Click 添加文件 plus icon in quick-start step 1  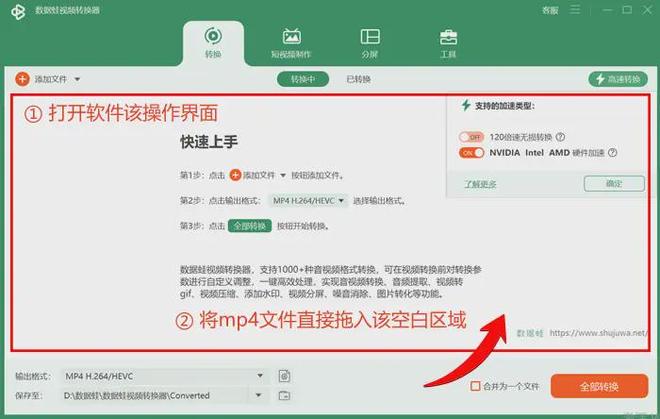(x=235, y=175)
